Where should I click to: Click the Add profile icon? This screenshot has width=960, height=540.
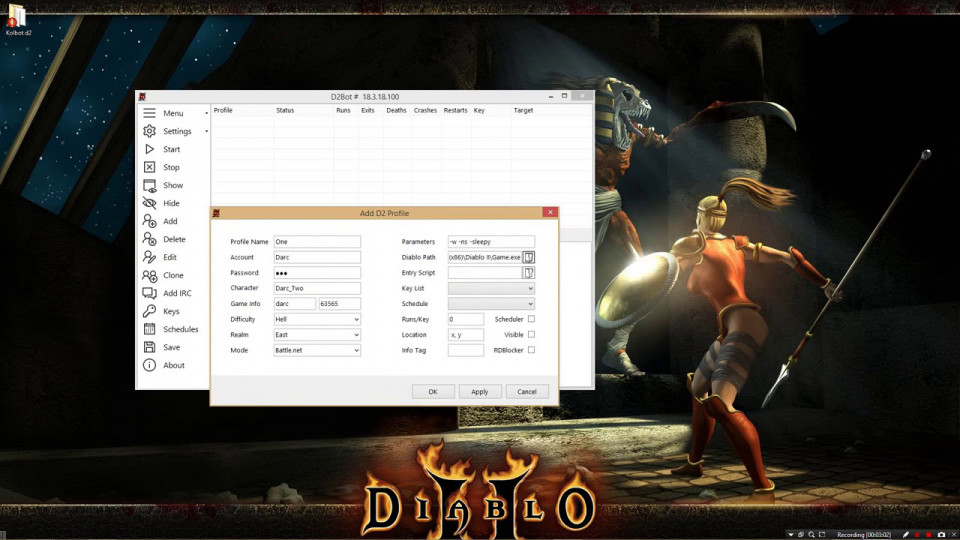point(149,221)
